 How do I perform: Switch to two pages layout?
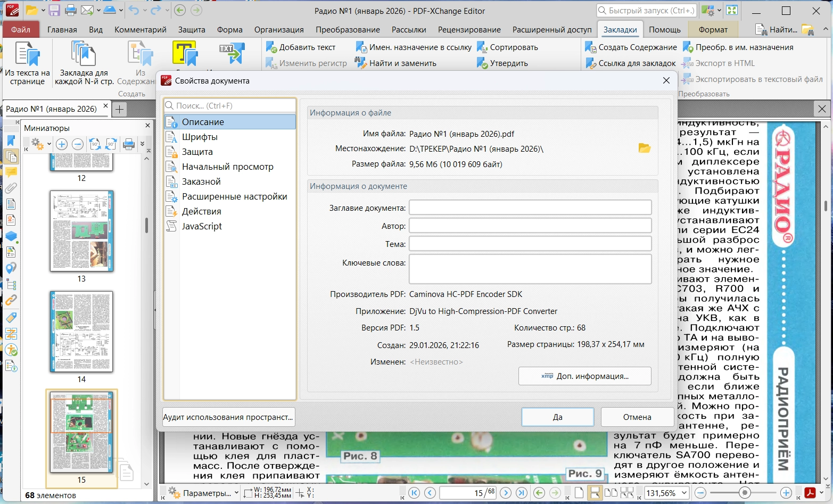611,493
